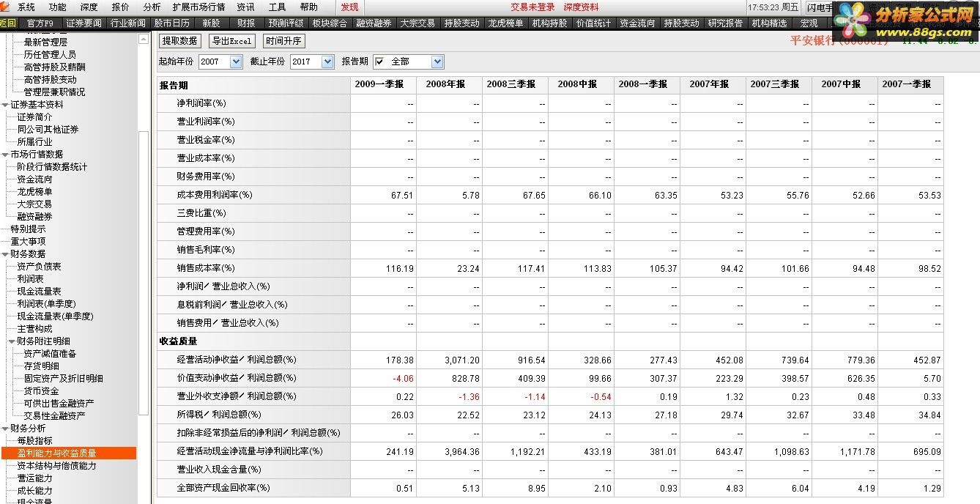Switch to the 研究报告 tab
This screenshot has height=504, width=980.
pyautogui.click(x=726, y=23)
